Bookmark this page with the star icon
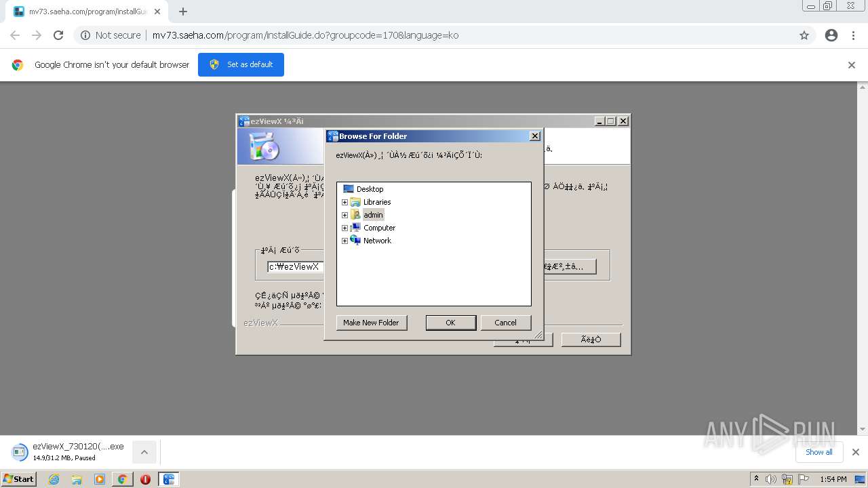 click(x=804, y=35)
